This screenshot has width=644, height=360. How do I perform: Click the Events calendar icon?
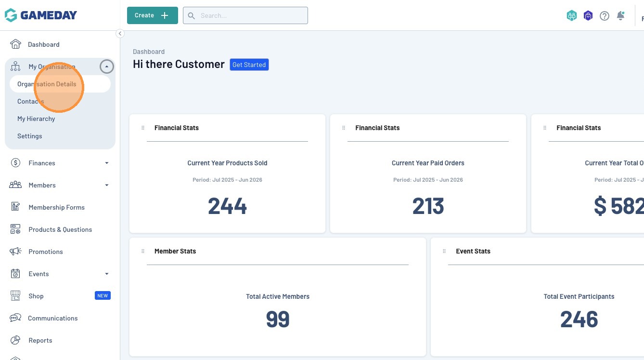click(15, 274)
